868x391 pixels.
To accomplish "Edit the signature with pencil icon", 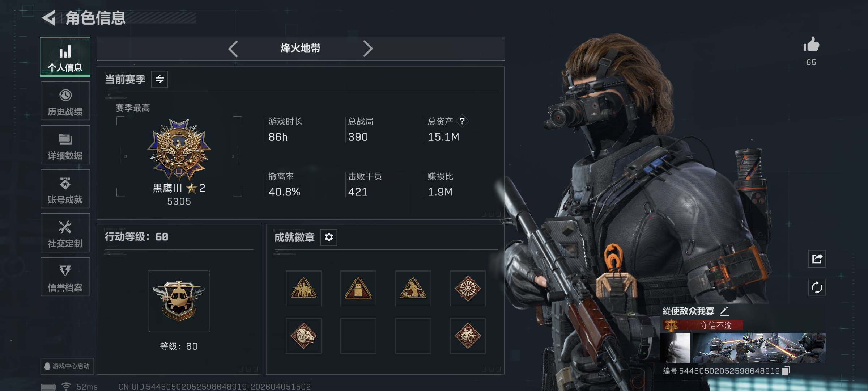I will 724,311.
